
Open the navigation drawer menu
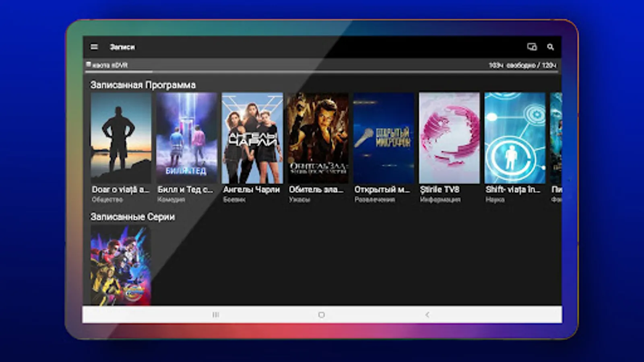coord(94,47)
